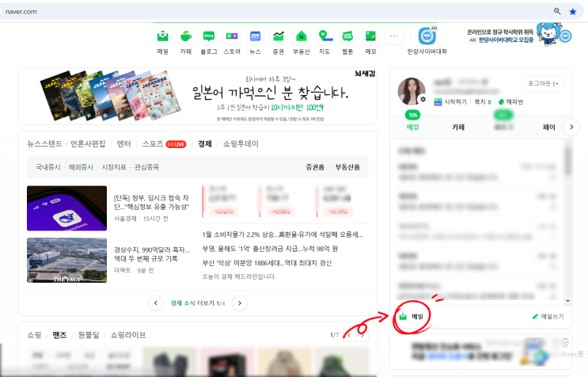588x377 pixels.
Task: Click the bookmark star in address bar
Action: tap(573, 12)
